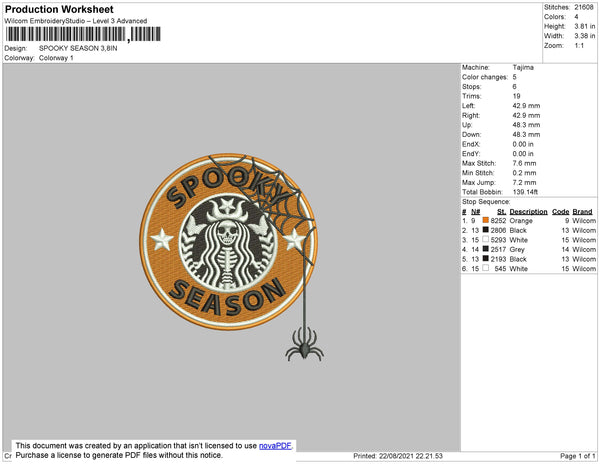Image resolution: width=600 pixels, height=464 pixels.
Task: Click the 'Color changes:' label
Action: tap(485, 77)
